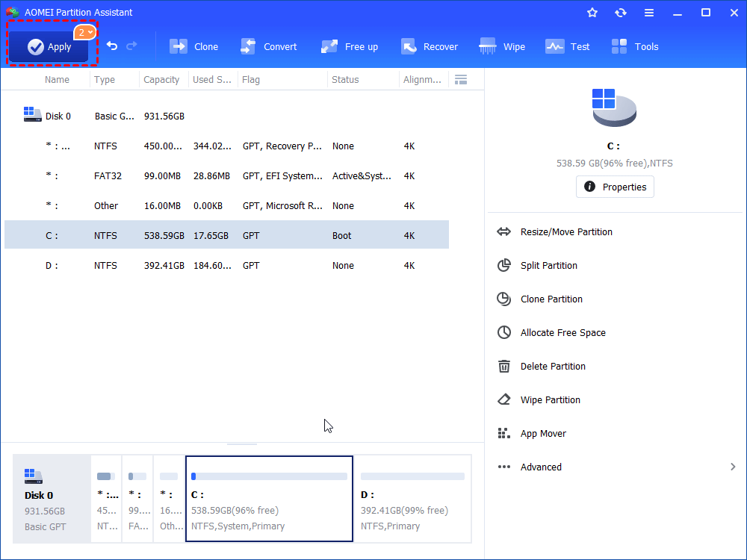Open the hamburger menu in title bar

point(649,13)
